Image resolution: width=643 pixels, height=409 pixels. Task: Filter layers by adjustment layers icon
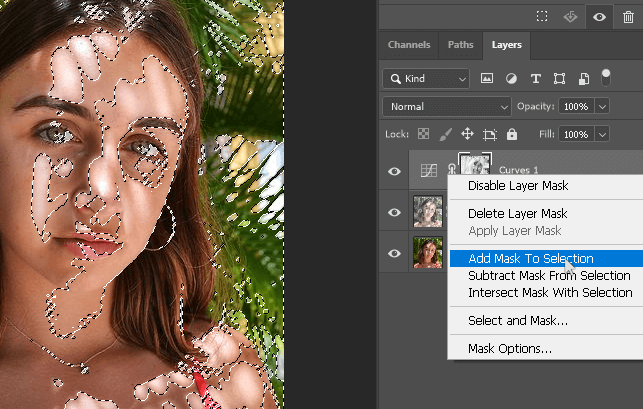click(511, 78)
